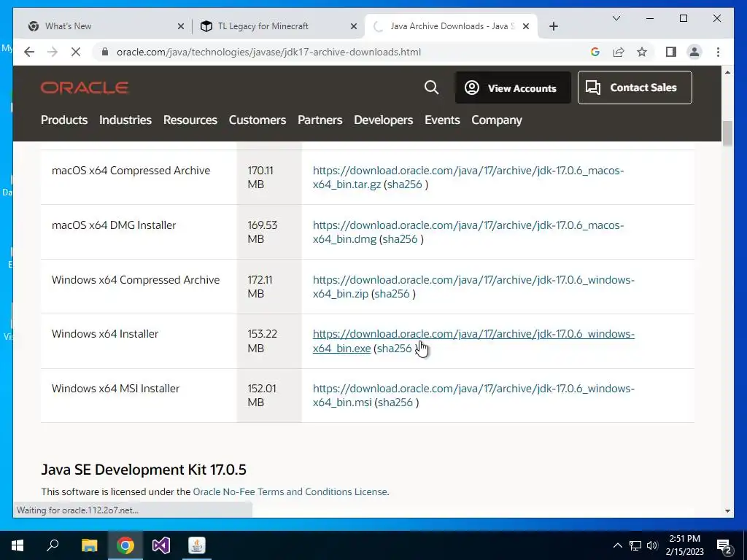
Task: Open Oracle No-Fee Terms and Conditions License
Action: (290, 491)
